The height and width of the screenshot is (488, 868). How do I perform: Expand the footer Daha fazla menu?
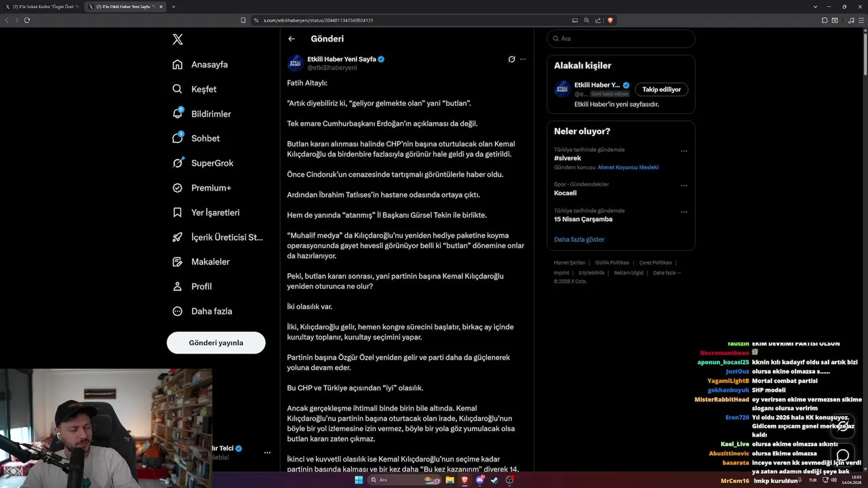coord(667,272)
